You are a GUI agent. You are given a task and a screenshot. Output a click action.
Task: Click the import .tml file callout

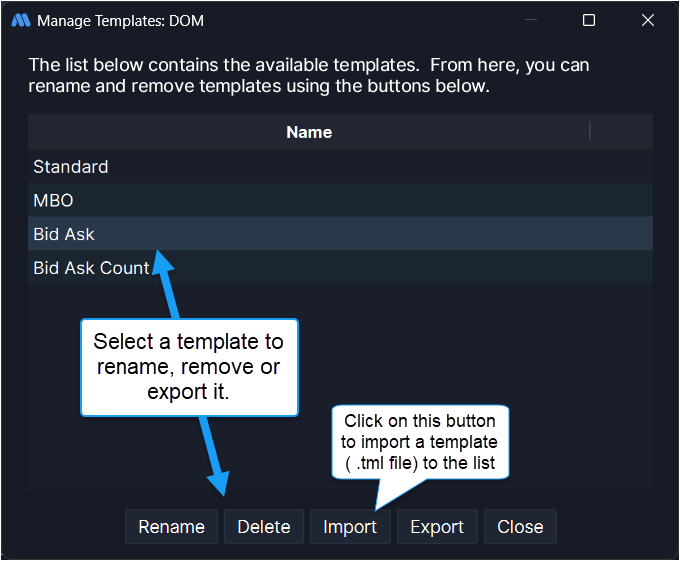tap(420, 440)
